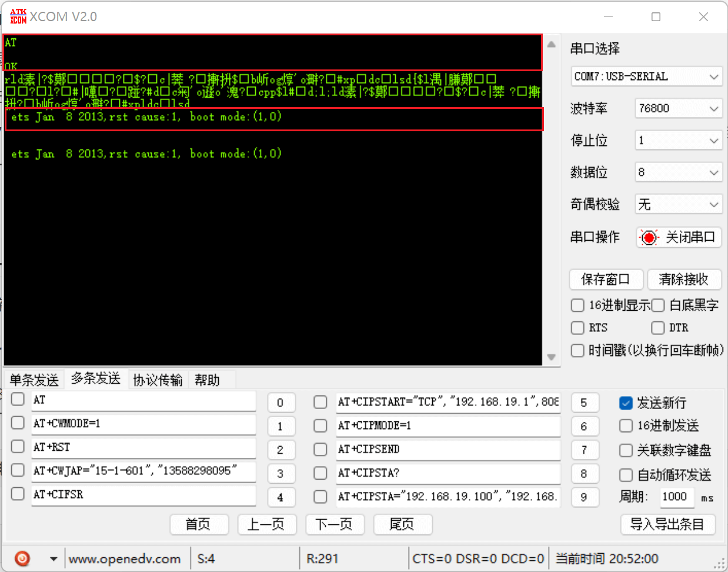The height and width of the screenshot is (572, 728).
Task: Click 清除接收 to clear received data
Action: [x=684, y=280]
